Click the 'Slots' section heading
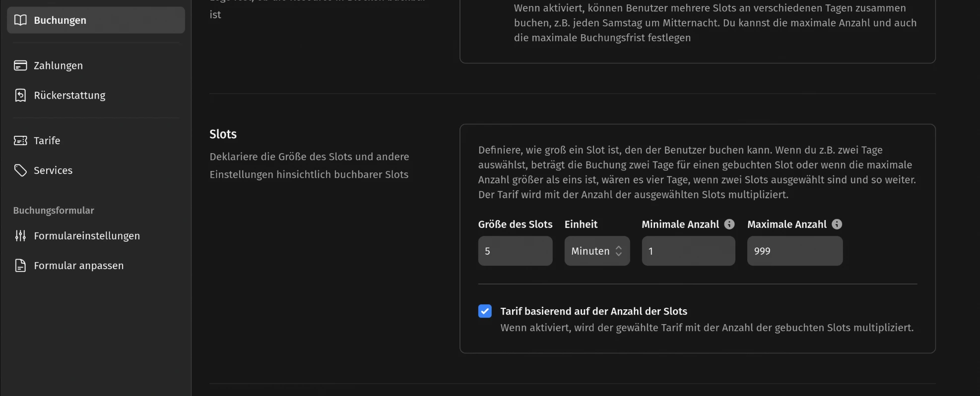The height and width of the screenshot is (396, 980). point(223,134)
